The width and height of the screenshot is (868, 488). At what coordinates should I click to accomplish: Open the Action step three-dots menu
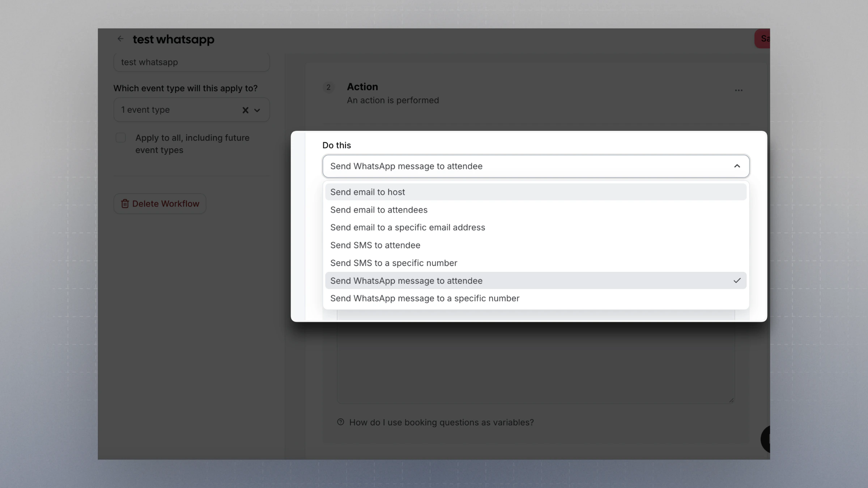pyautogui.click(x=739, y=90)
